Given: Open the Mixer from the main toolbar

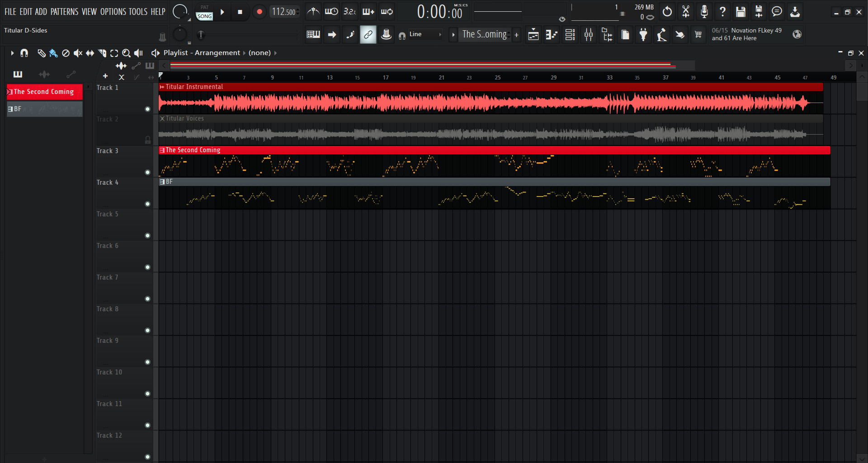Looking at the screenshot, I should click(588, 34).
